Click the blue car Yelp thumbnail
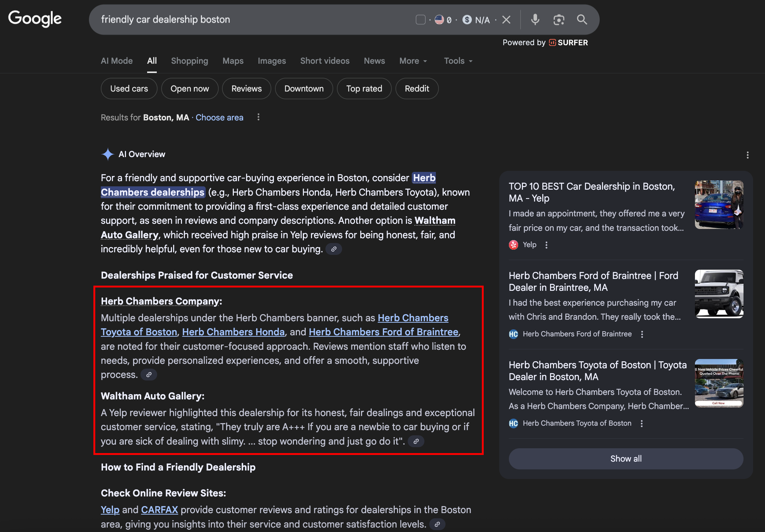Screen dimensions: 765x532 719,205
